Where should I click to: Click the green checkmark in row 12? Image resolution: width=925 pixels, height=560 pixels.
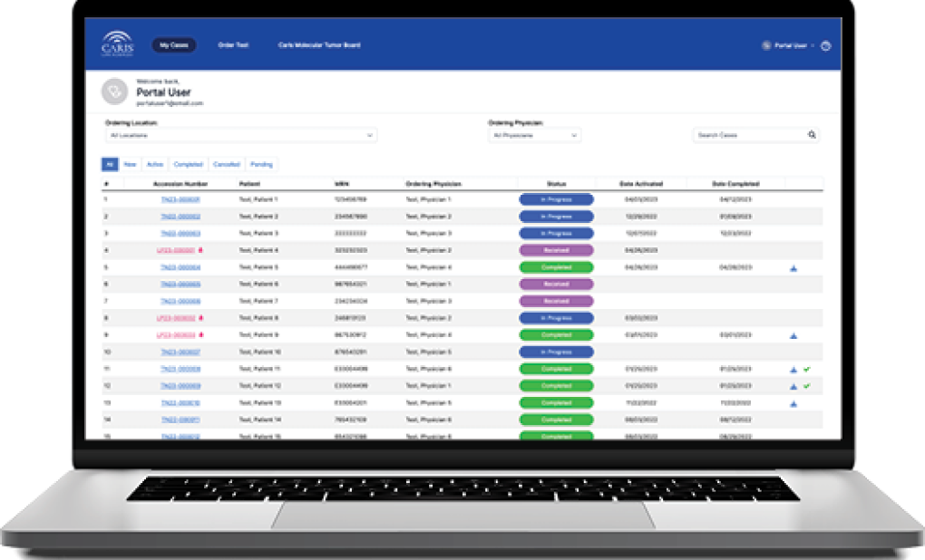click(x=806, y=386)
